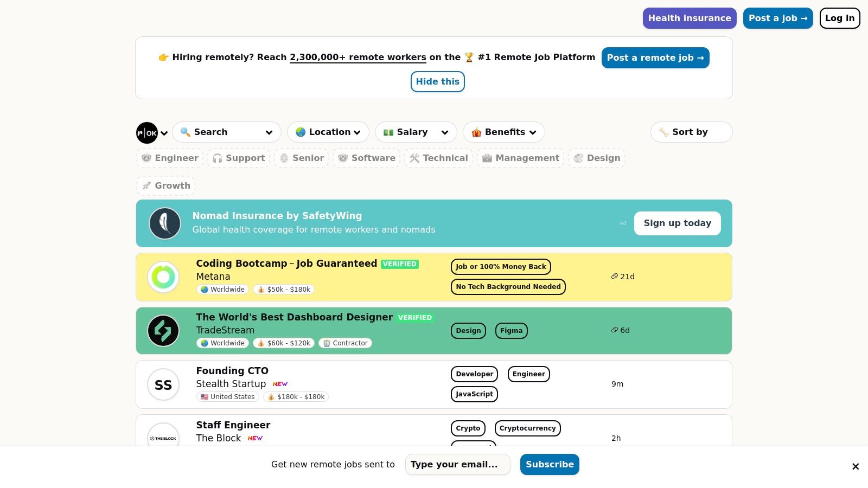Click the TradeStream company logo
Screen dimensions: 868x488
163,331
